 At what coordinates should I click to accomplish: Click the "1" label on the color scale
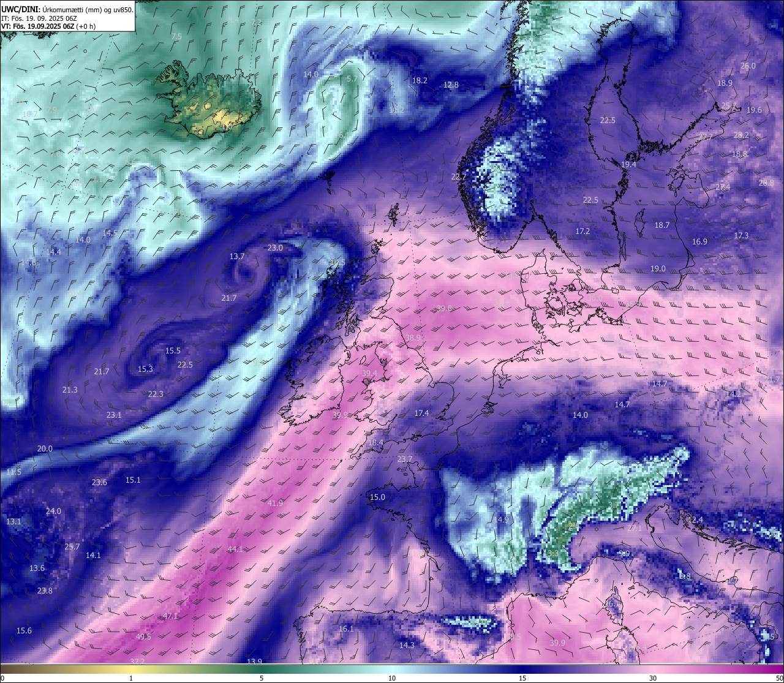(x=131, y=678)
